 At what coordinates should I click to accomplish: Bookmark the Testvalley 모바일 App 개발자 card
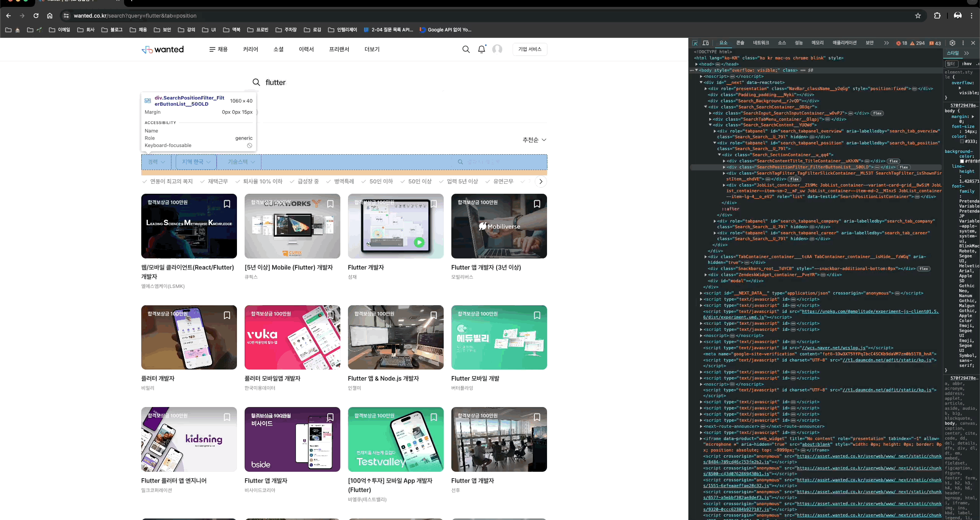click(x=434, y=417)
